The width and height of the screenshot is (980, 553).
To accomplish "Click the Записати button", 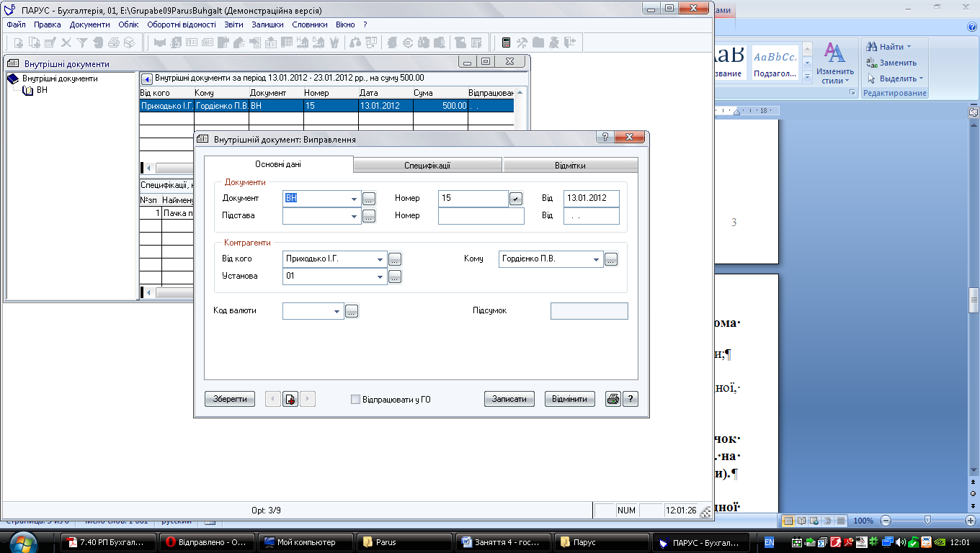I will click(509, 399).
